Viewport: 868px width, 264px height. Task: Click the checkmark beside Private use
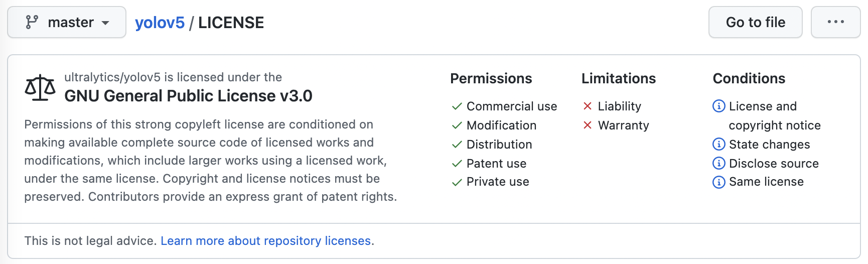click(457, 182)
